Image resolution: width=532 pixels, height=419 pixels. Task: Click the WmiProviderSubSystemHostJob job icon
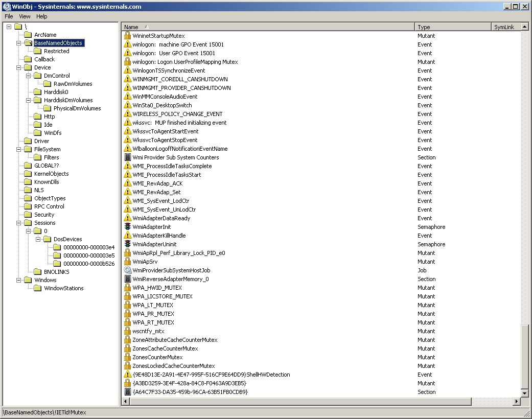[128, 270]
